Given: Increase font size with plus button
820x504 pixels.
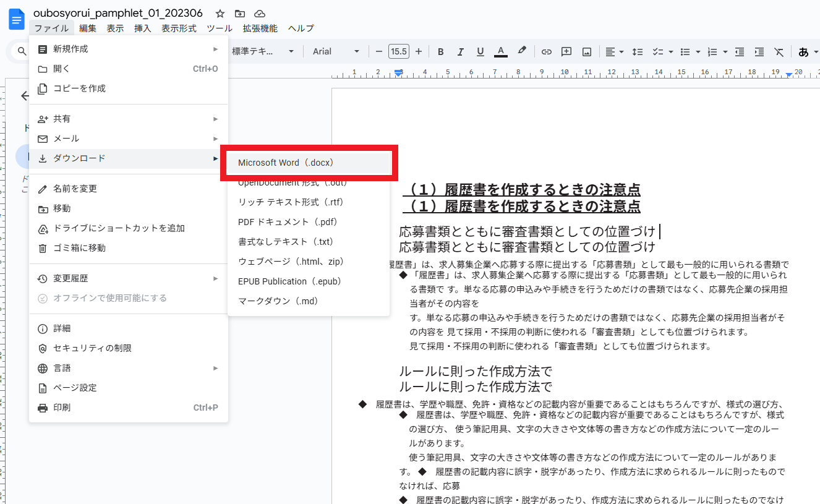Looking at the screenshot, I should 419,51.
